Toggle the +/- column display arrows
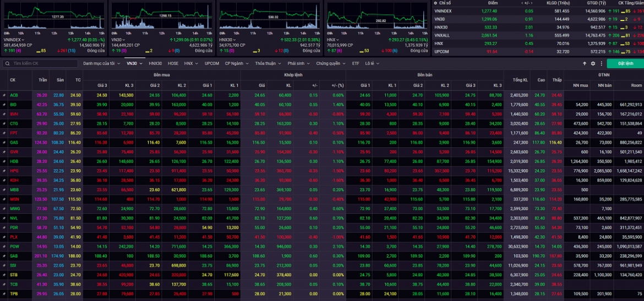Screen dimensions: 644x301 (526, 3)
